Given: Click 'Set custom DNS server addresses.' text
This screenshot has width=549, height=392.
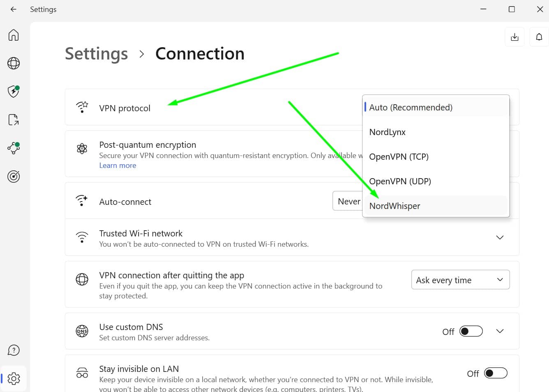Looking at the screenshot, I should pyautogui.click(x=155, y=338).
